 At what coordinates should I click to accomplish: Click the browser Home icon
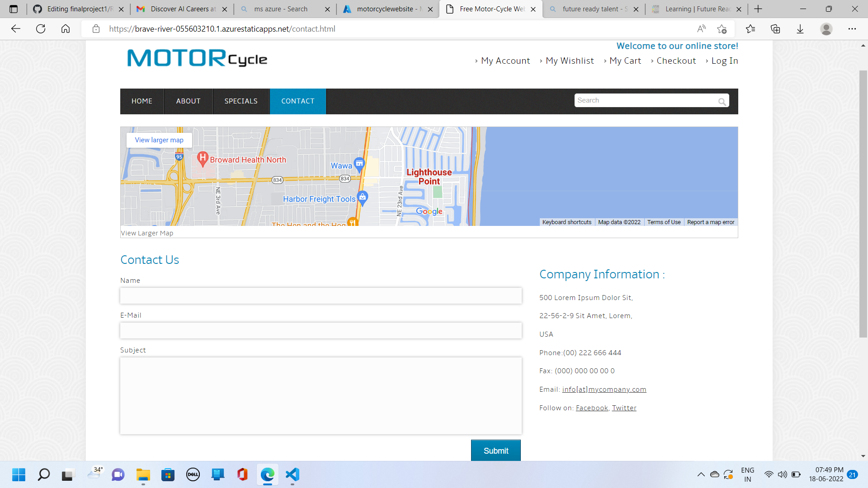pyautogui.click(x=66, y=28)
